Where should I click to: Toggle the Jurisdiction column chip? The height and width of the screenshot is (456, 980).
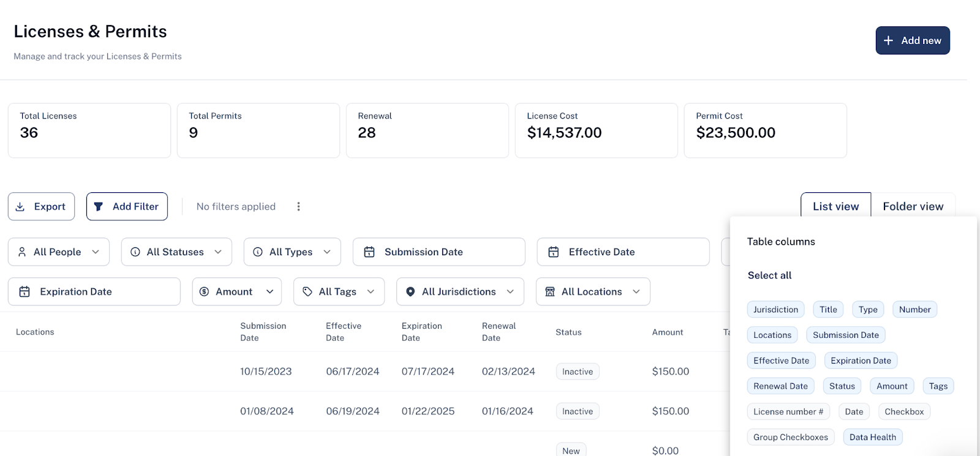(776, 310)
